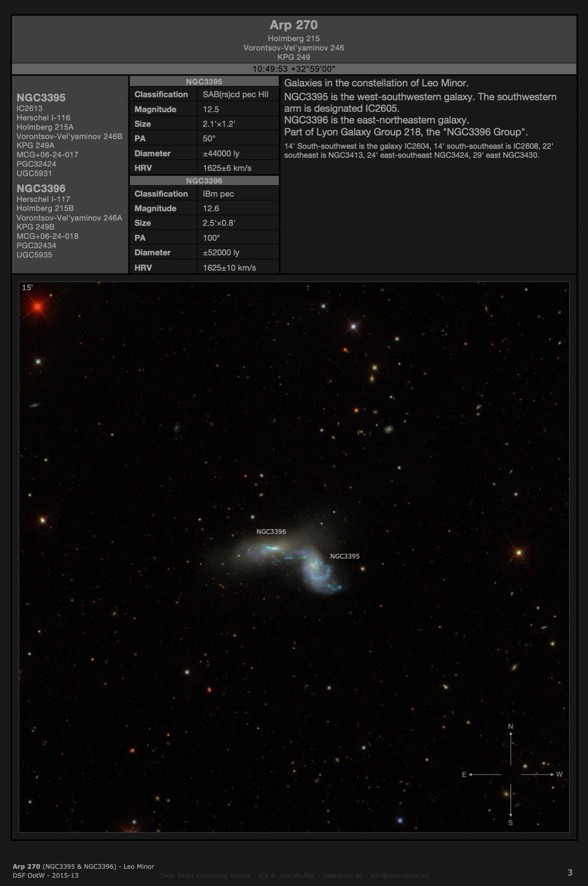Click the NGC3395 label in the image
Screen dimensions: 588x886
pos(344,556)
